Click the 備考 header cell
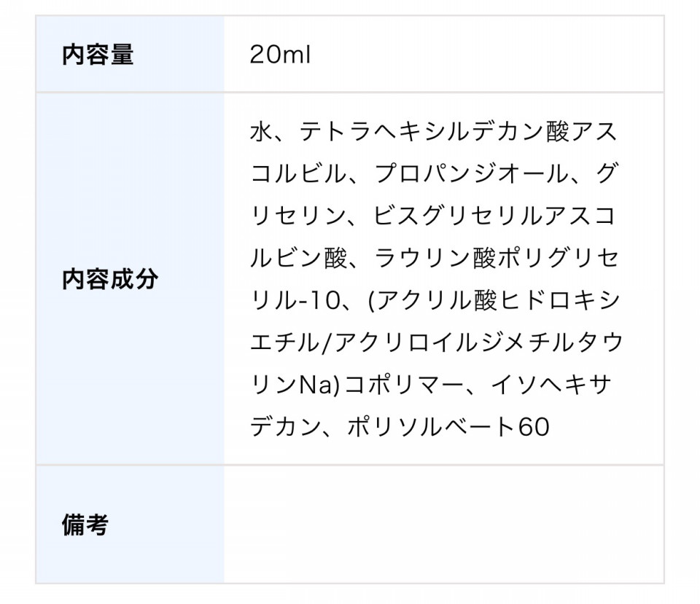 tap(130, 524)
